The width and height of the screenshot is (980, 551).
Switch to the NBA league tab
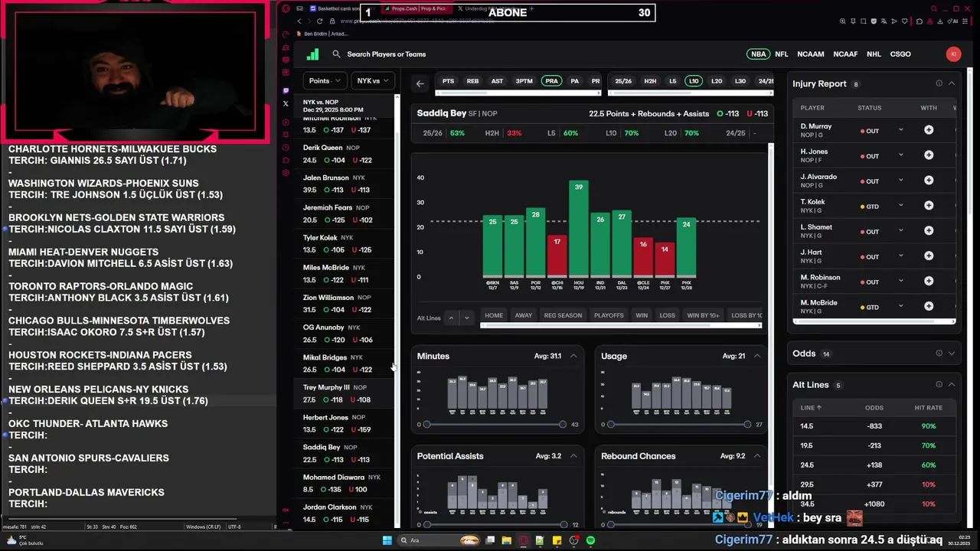[758, 54]
